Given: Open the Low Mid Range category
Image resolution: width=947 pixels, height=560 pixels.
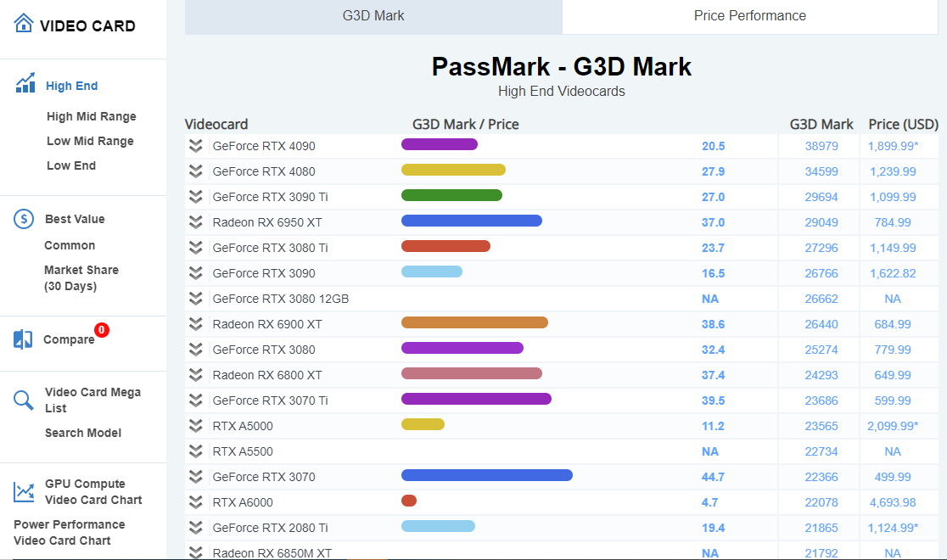Looking at the screenshot, I should click(x=90, y=141).
